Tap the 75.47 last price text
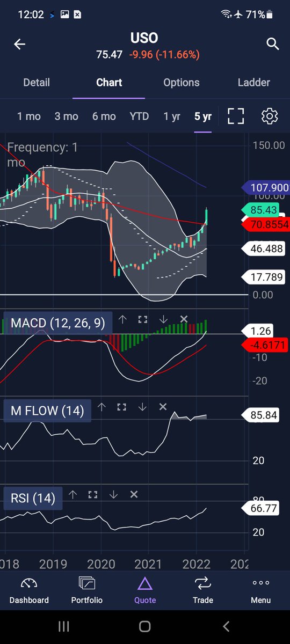This screenshot has width=290, height=644. click(109, 55)
